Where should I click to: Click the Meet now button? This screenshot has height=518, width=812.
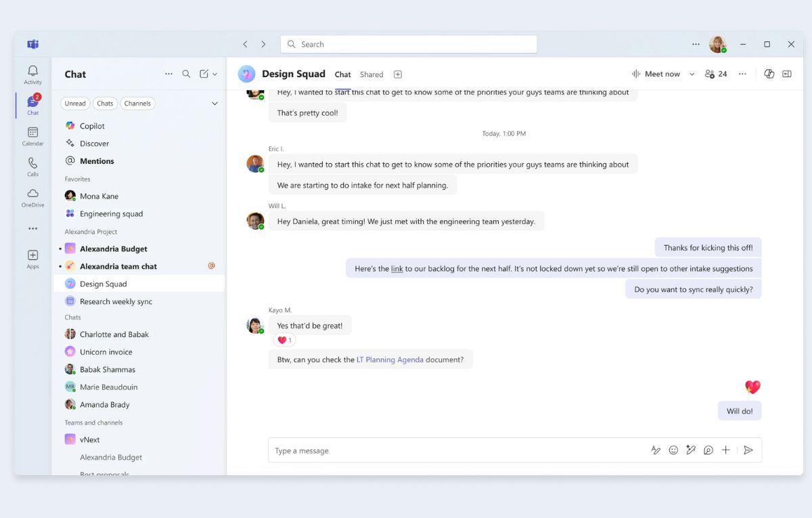(656, 74)
